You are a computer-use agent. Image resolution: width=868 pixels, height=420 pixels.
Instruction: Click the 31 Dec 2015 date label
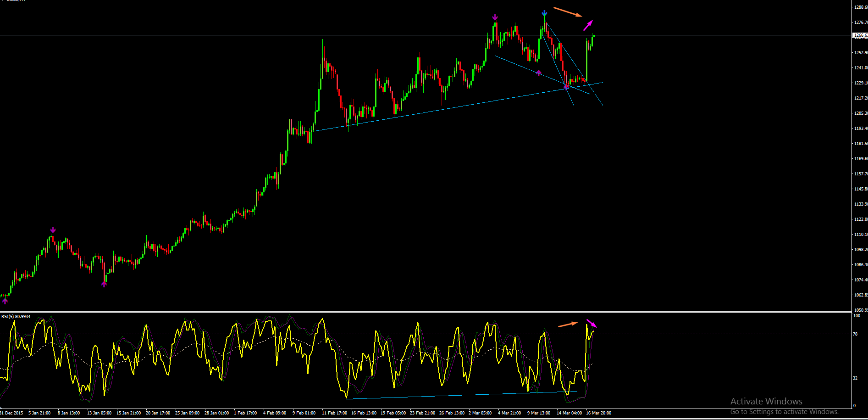[x=11, y=413]
